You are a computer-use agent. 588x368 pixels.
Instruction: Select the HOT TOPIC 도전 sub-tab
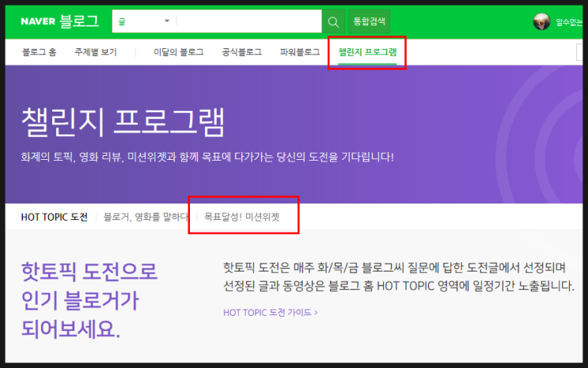click(55, 217)
